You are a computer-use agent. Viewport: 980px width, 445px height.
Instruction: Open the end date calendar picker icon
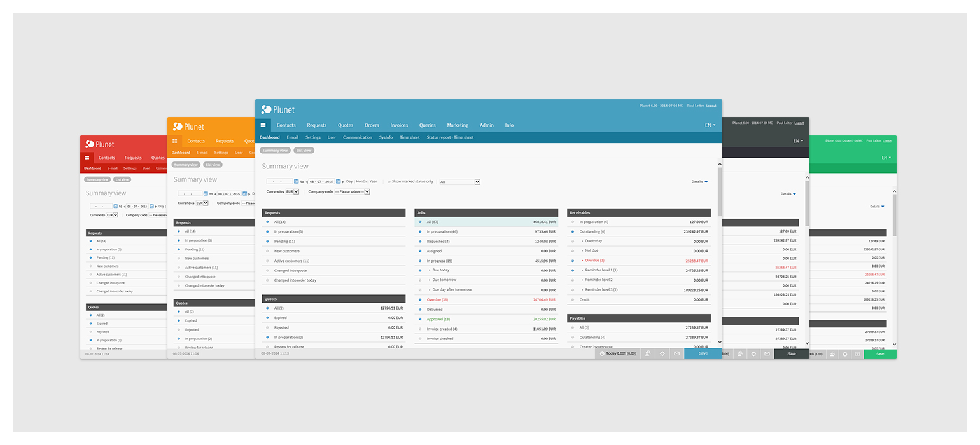338,182
